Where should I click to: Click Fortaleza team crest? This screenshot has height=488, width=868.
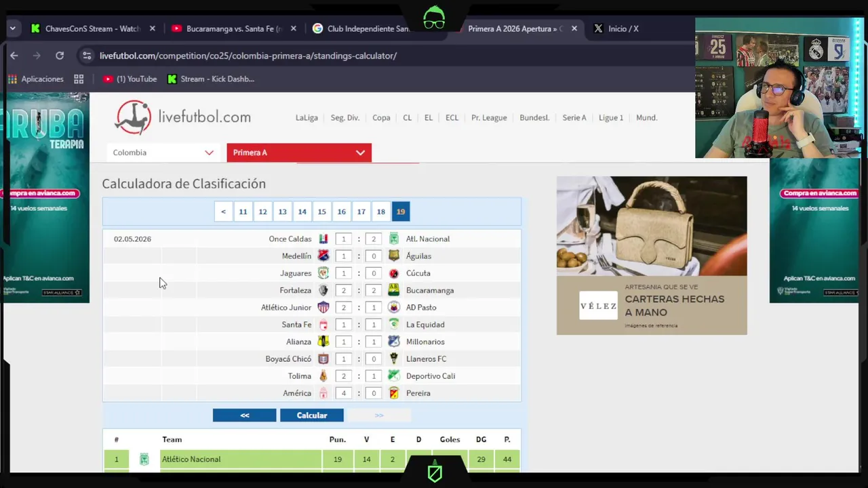(323, 290)
